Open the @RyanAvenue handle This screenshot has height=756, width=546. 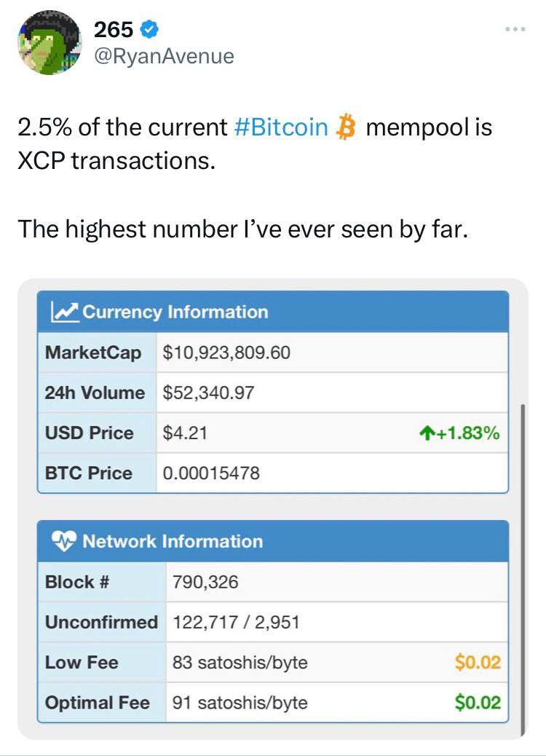164,56
